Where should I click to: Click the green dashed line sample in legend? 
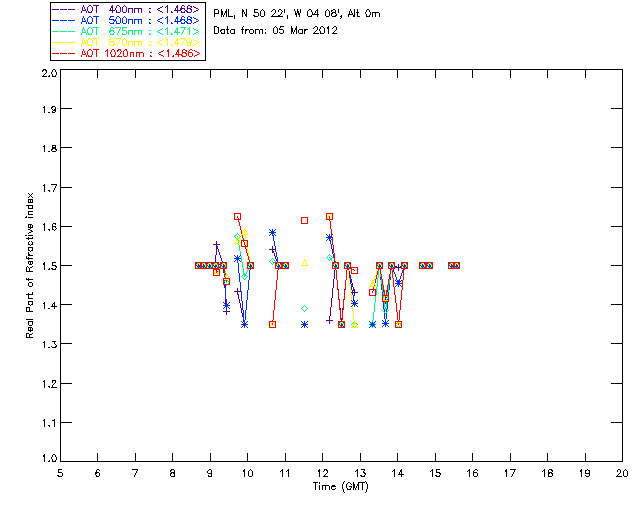coord(64,31)
